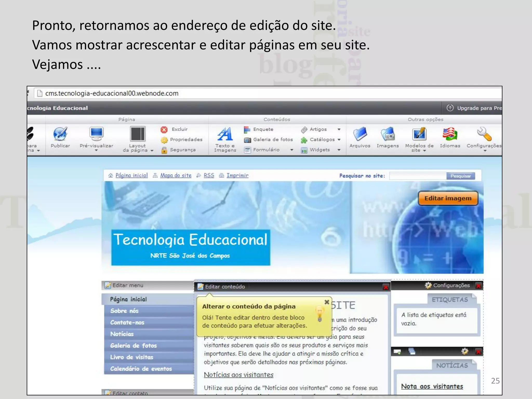The width and height of the screenshot is (532, 399).
Task: Click the Imprimir link
Action: (x=237, y=175)
